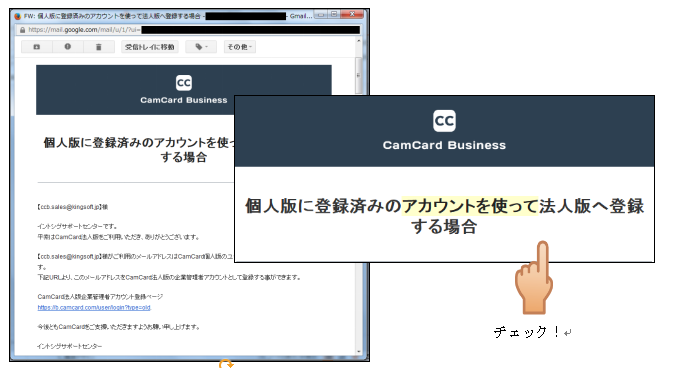Expand the その他 menu
The height and width of the screenshot is (368, 675).
pos(240,47)
